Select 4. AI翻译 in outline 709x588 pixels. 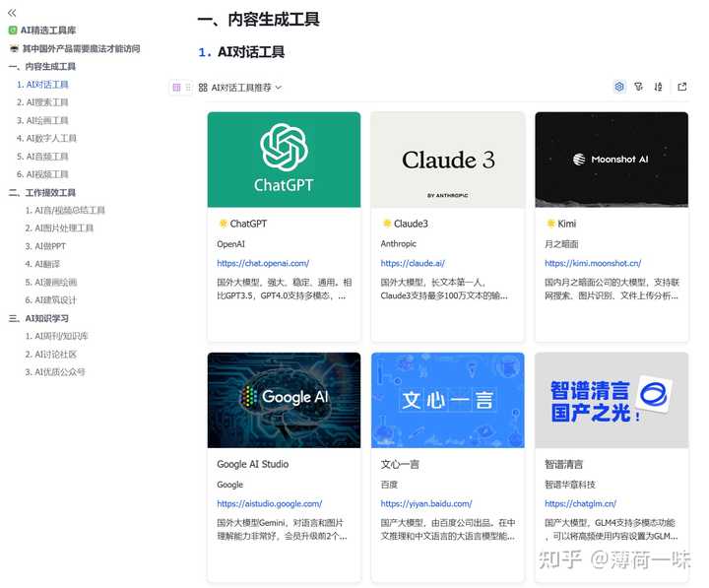(42, 264)
